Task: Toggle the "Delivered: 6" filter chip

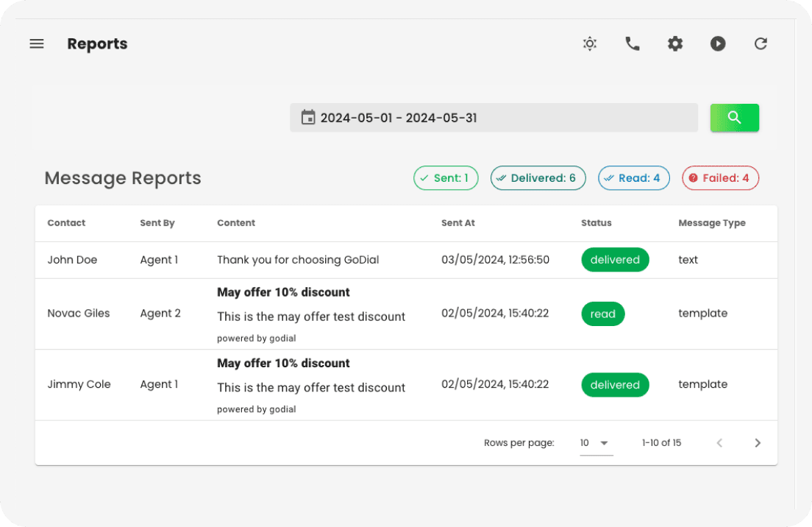Action: (538, 177)
